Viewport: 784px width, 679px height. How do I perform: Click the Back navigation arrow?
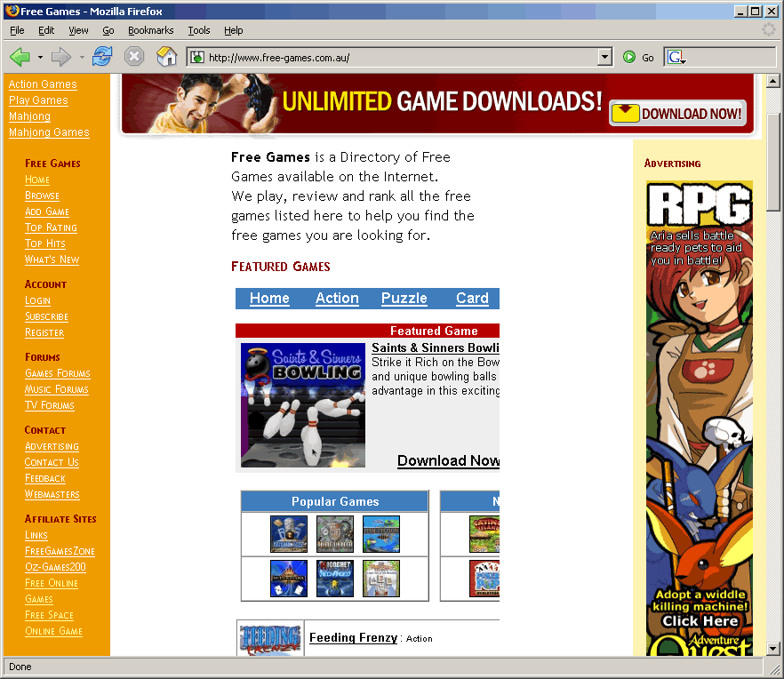point(20,57)
